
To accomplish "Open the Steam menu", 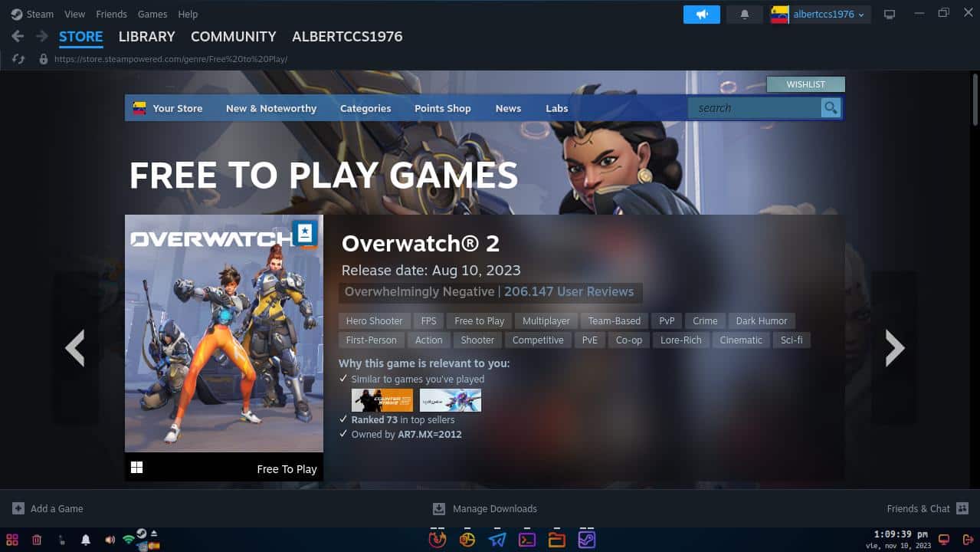I will coord(40,14).
